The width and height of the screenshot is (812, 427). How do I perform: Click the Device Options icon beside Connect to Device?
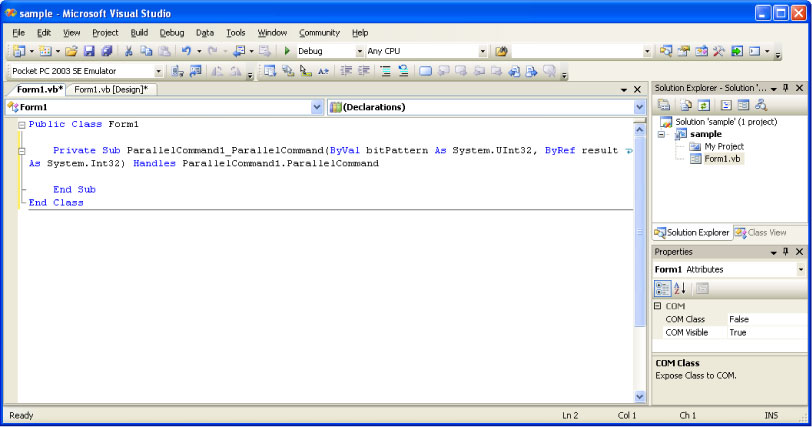[195, 71]
